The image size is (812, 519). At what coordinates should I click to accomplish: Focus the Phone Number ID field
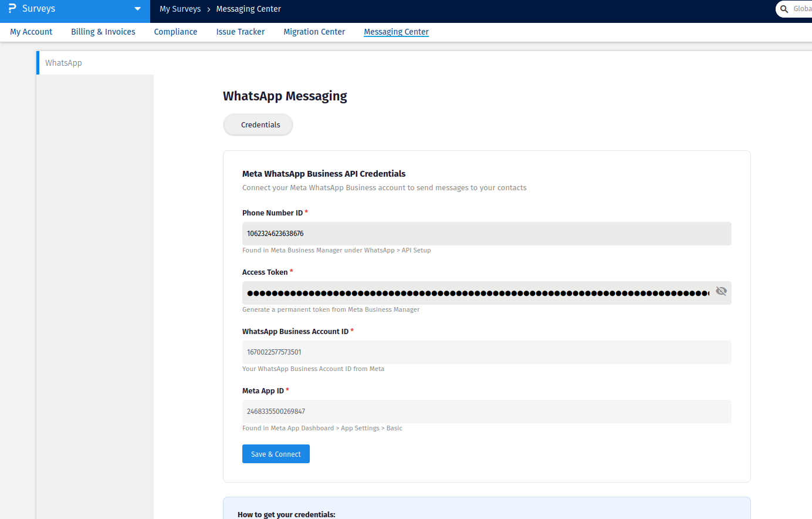point(486,234)
